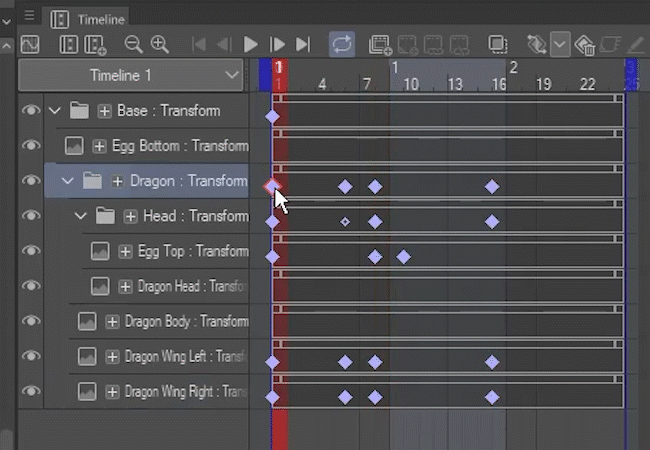Open the graph editor icon
Image resolution: width=650 pixels, height=450 pixels.
pyautogui.click(x=30, y=44)
